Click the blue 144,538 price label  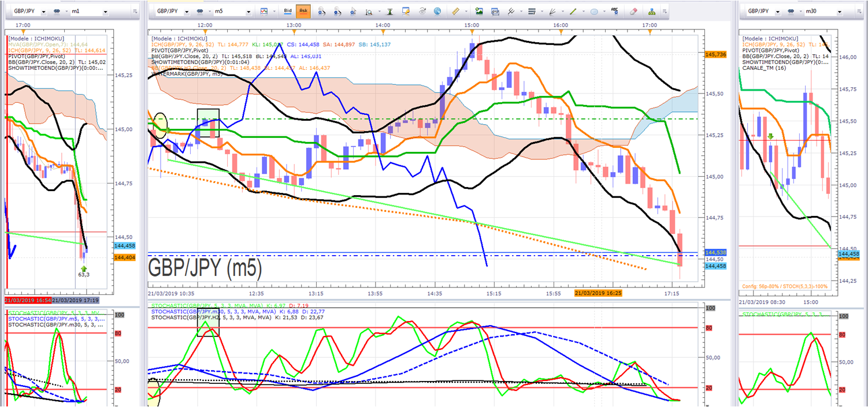coord(715,253)
